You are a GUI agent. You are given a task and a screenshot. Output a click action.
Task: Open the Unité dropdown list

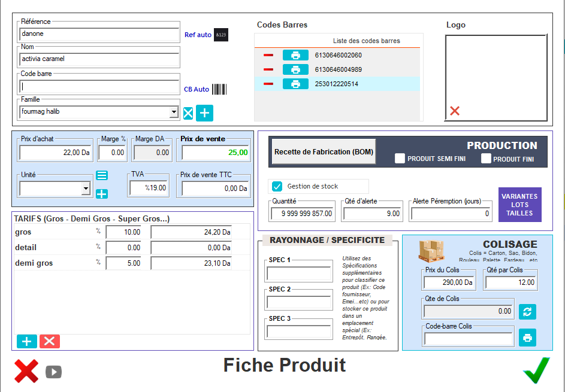pos(85,189)
